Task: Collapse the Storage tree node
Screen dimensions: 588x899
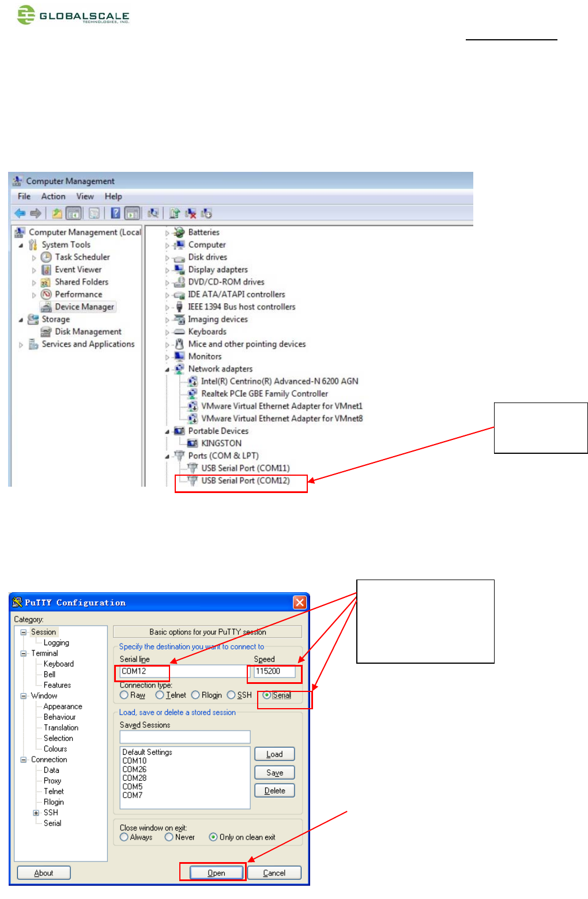Action: (21, 319)
